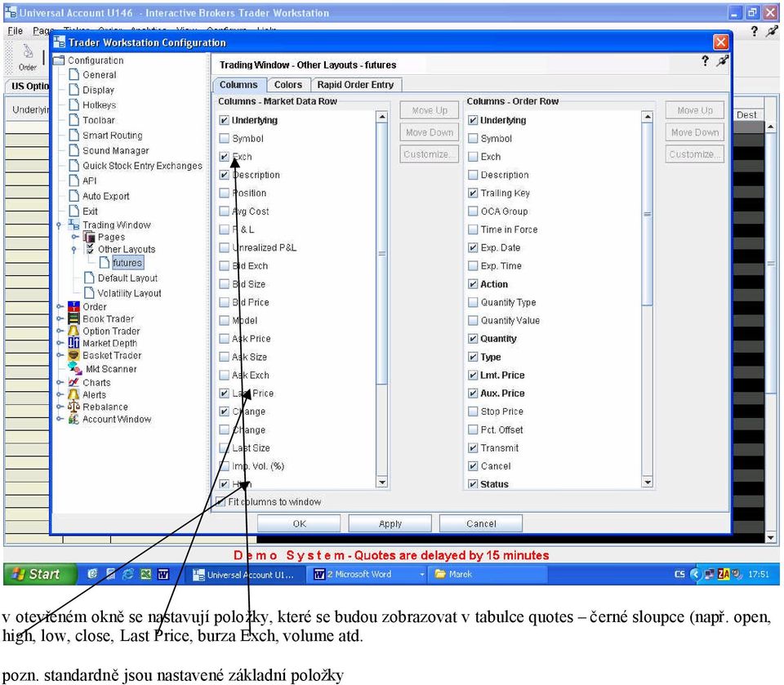Click the Alerts bell icon
The image size is (784, 685).
(73, 394)
